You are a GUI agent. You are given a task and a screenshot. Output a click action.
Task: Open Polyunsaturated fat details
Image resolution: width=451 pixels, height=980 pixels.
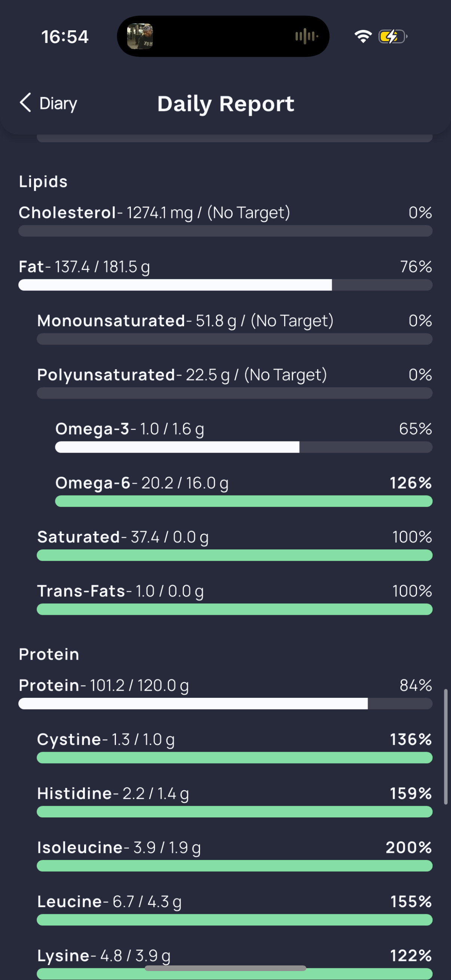[234, 383]
